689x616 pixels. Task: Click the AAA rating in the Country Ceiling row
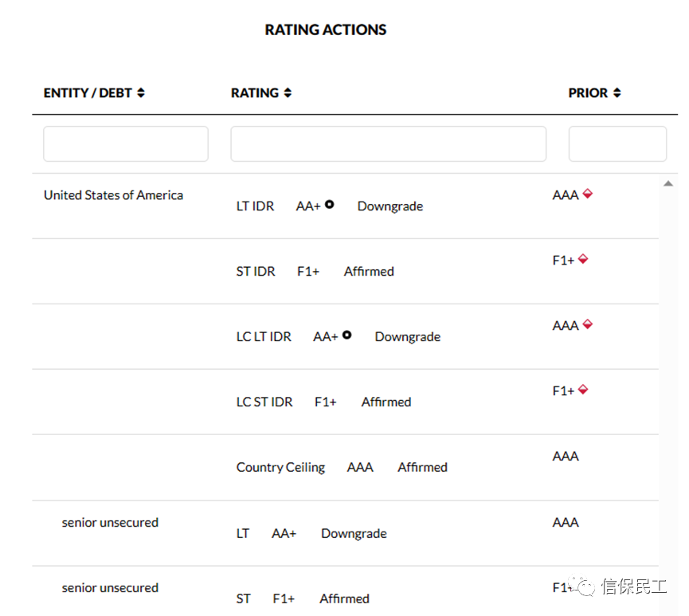[360, 467]
